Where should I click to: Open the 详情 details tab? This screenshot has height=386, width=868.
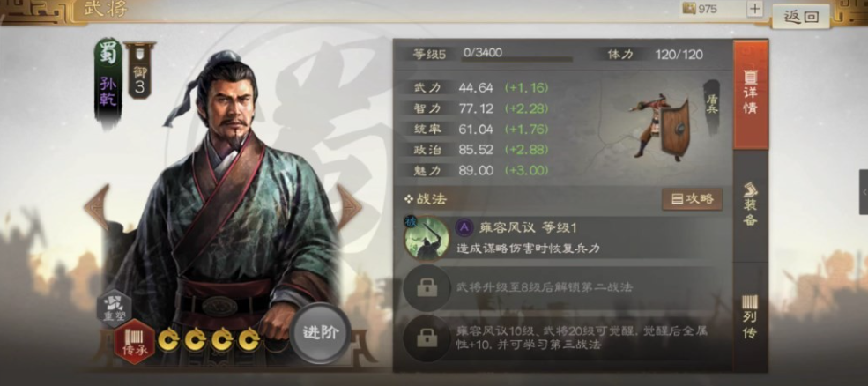[750, 94]
